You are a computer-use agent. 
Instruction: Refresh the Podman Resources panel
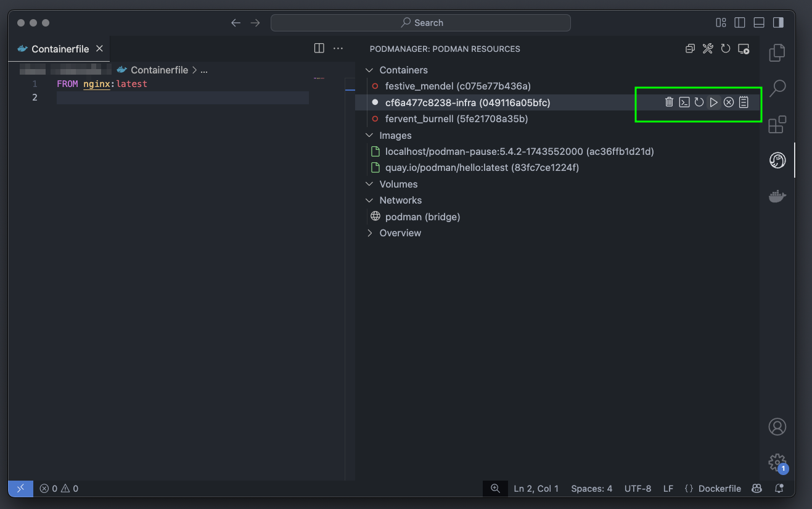point(726,49)
